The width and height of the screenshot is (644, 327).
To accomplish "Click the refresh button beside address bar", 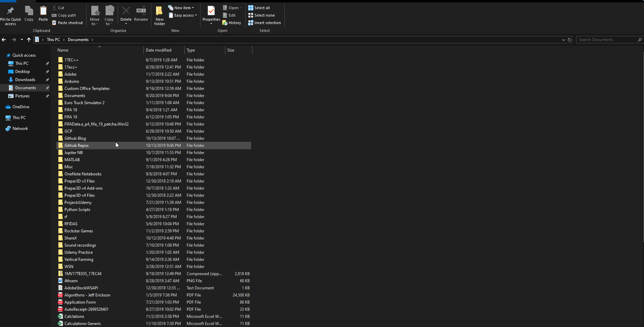I will tap(569, 40).
